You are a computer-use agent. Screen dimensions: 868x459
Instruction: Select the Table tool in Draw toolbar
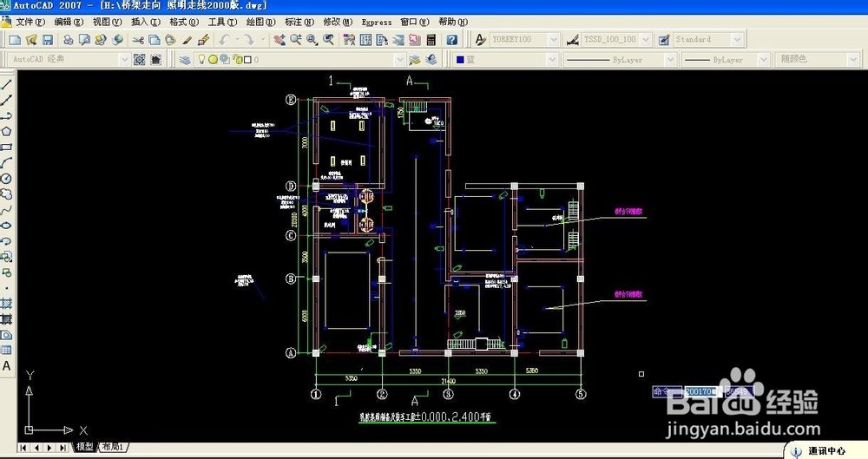[7, 350]
